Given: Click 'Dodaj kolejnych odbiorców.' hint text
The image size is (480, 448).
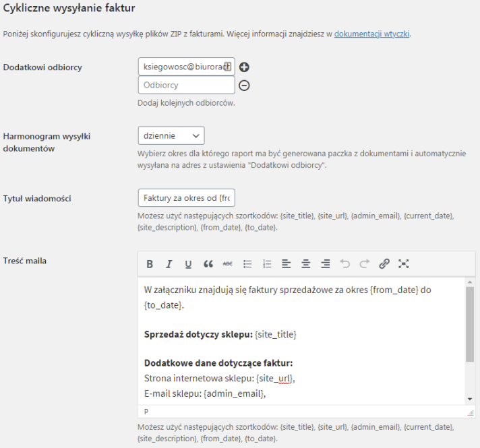Looking at the screenshot, I should coord(186,103).
